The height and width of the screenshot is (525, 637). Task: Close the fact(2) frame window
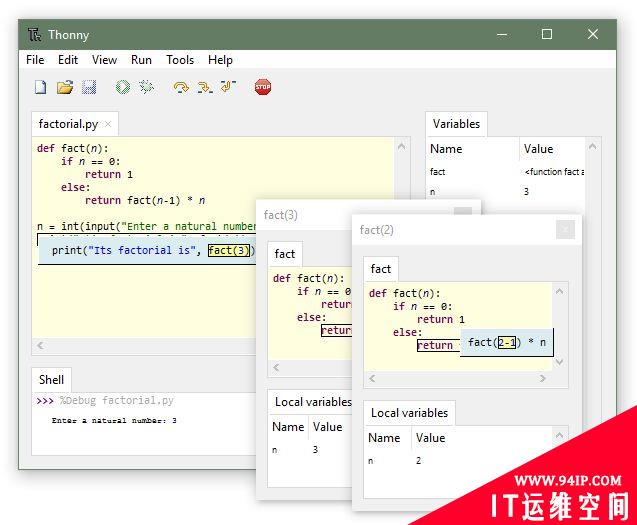click(565, 230)
